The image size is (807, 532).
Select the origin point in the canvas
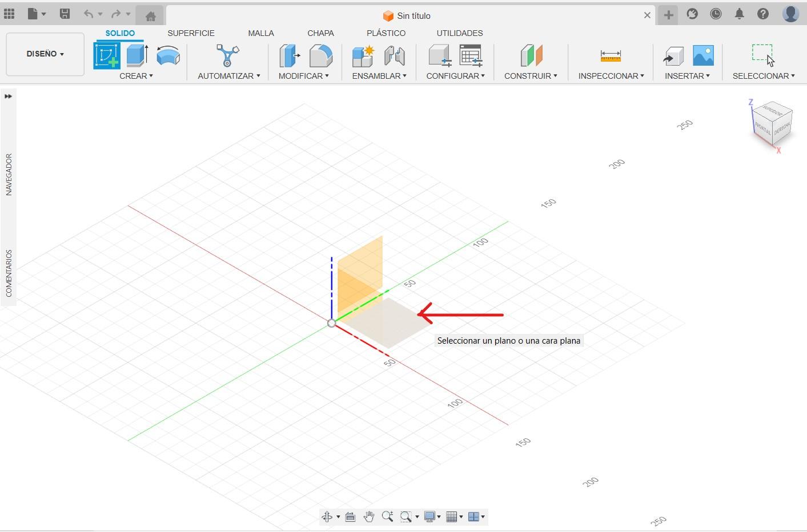(331, 323)
